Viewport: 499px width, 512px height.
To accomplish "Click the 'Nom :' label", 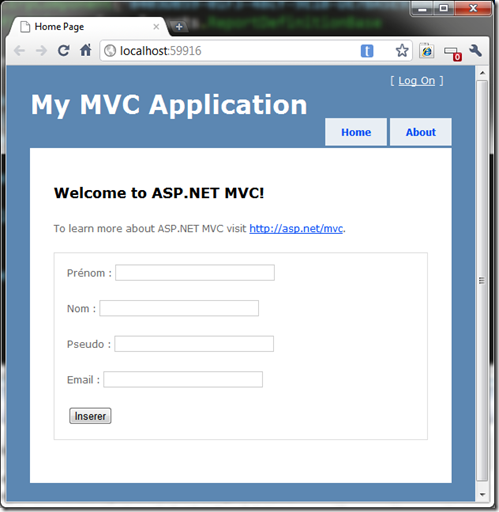I will 81,309.
